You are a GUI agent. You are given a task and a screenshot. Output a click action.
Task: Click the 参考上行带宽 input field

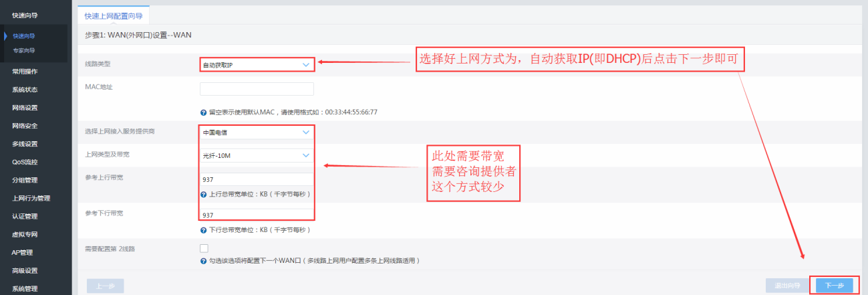257,179
